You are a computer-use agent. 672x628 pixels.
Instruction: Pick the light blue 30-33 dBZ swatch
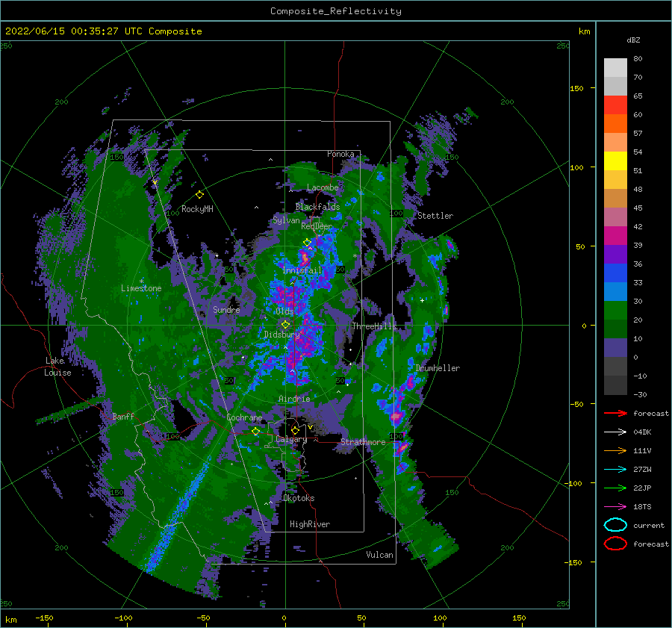point(615,292)
